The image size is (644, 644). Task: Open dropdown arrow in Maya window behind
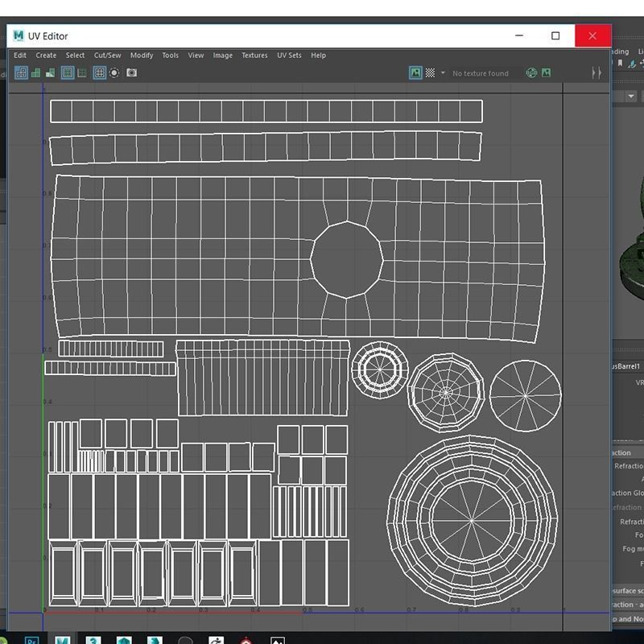pyautogui.click(x=631, y=97)
